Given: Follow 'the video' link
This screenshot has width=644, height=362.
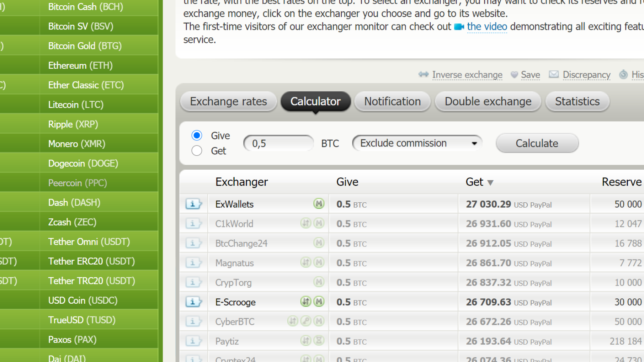Looking at the screenshot, I should tap(487, 27).
